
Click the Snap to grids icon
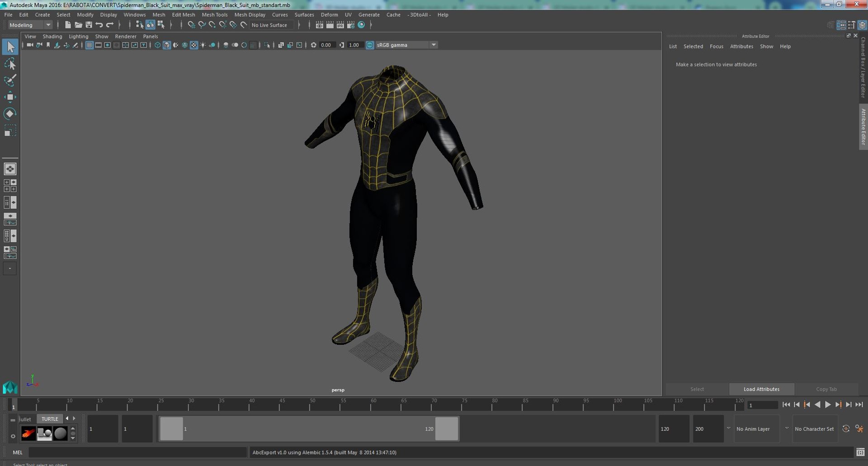point(192,25)
